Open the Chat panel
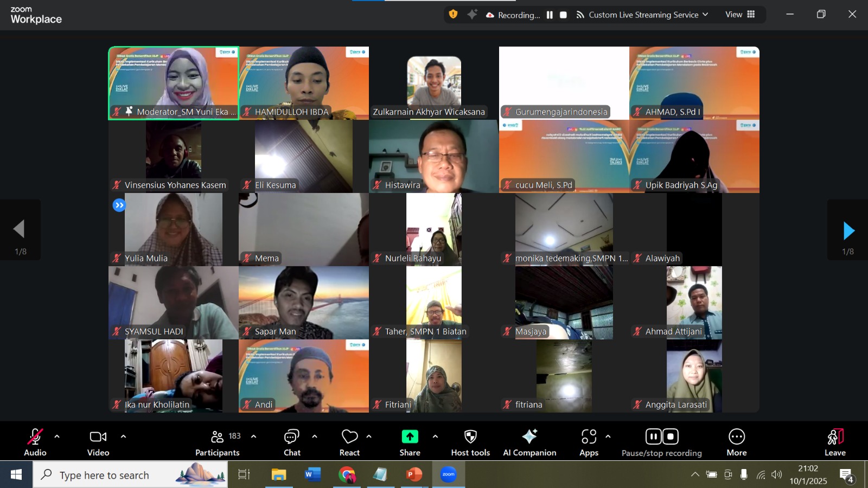Viewport: 868px width, 488px height. [x=292, y=442]
